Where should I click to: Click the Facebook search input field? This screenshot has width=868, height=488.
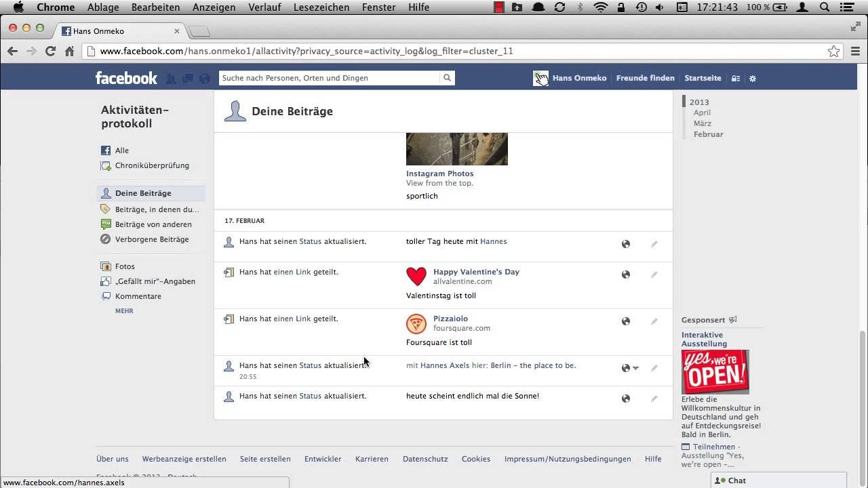point(329,78)
